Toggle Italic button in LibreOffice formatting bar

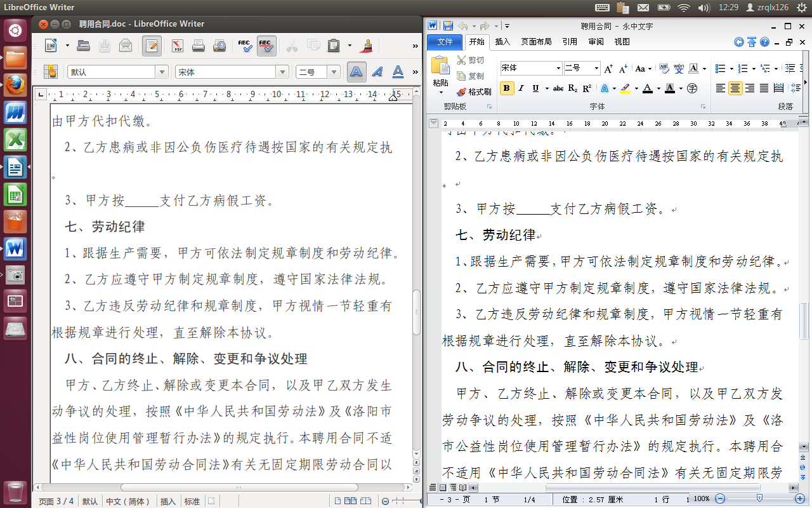377,72
